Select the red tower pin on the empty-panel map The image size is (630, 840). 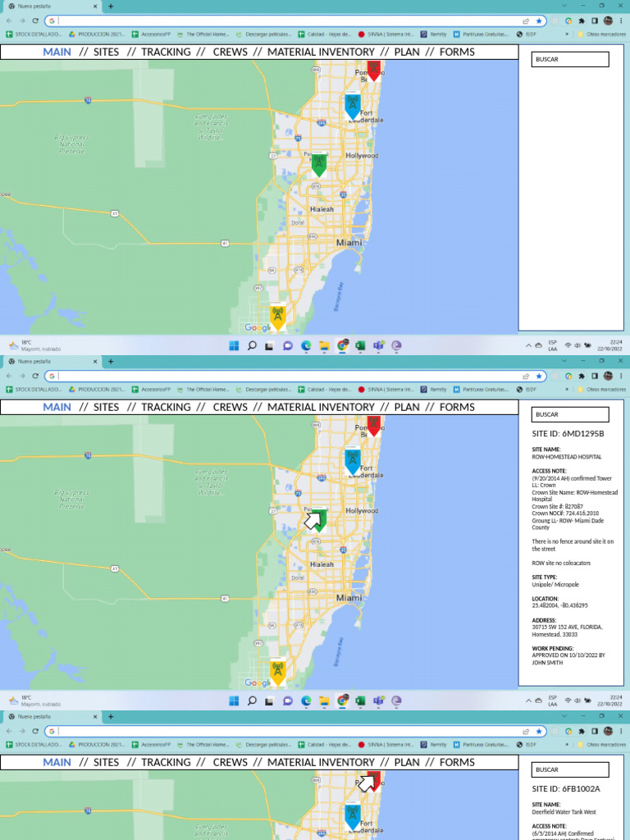[x=373, y=71]
